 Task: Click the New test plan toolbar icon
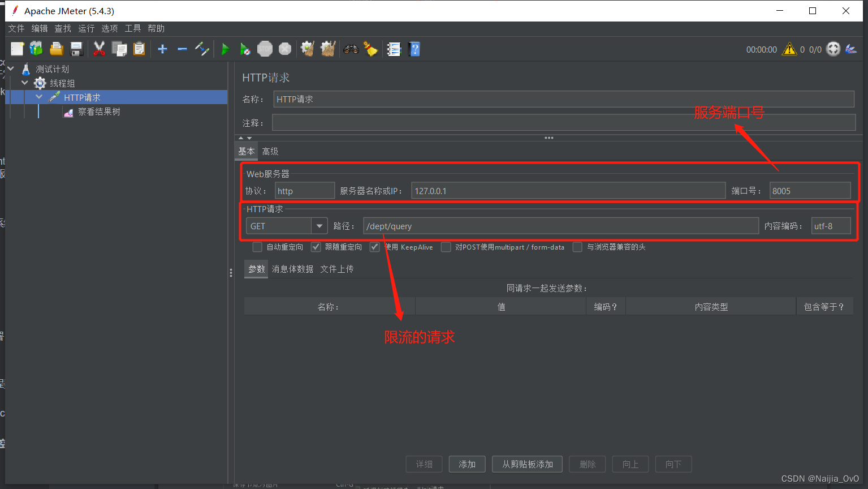pos(17,49)
